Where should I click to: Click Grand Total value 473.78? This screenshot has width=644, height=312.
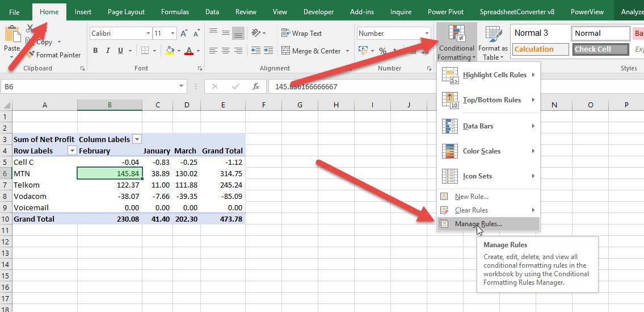click(x=222, y=219)
